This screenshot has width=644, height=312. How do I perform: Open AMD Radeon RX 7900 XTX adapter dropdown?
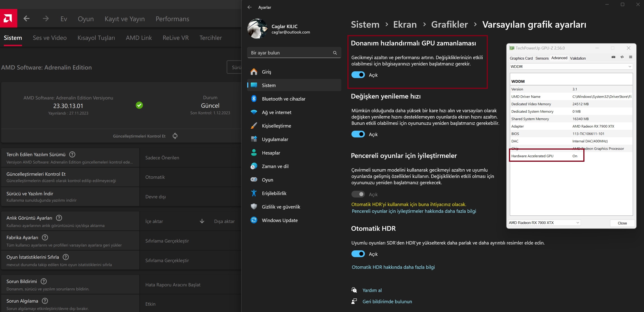click(544, 223)
